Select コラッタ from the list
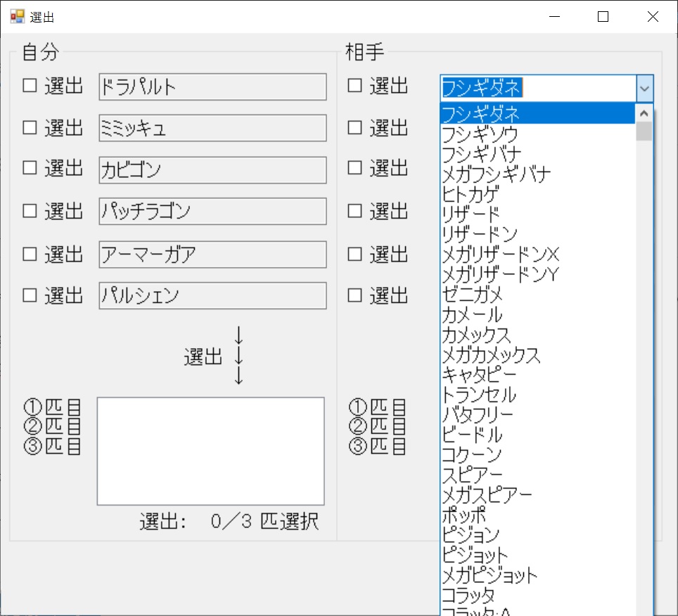The image size is (678, 616). coord(537,596)
